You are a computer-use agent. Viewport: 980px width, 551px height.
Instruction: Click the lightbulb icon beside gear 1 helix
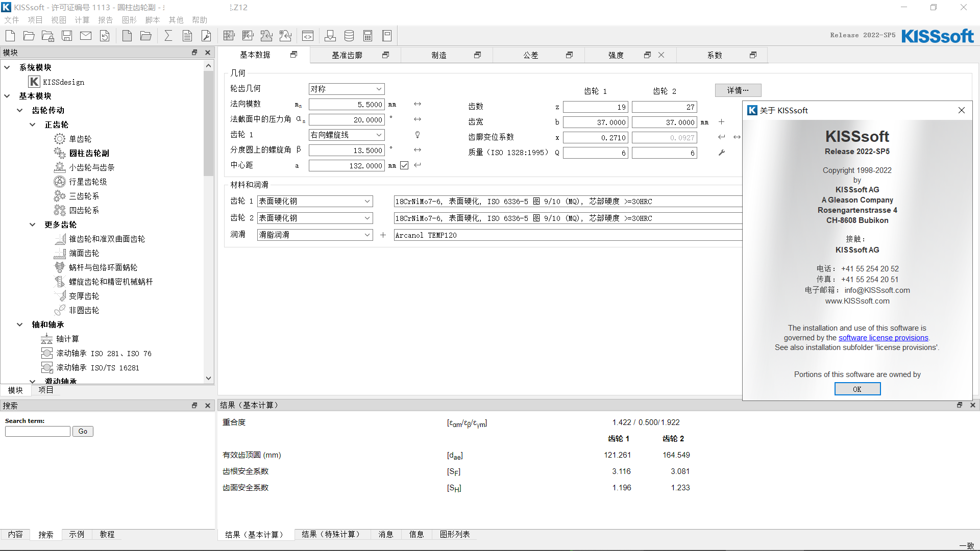pyautogui.click(x=418, y=135)
